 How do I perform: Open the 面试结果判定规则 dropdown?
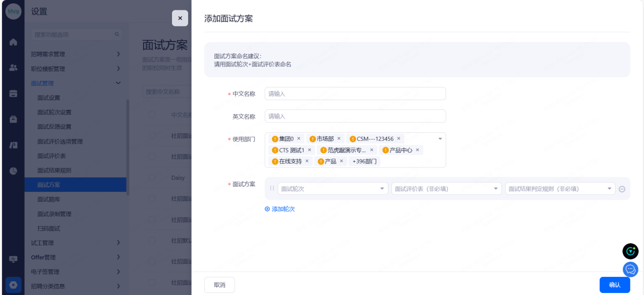click(x=560, y=189)
